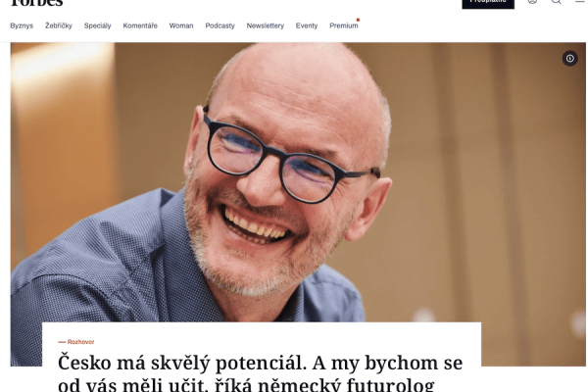This screenshot has width=588, height=392.
Task: Open the user account icon
Action: (532, 2)
